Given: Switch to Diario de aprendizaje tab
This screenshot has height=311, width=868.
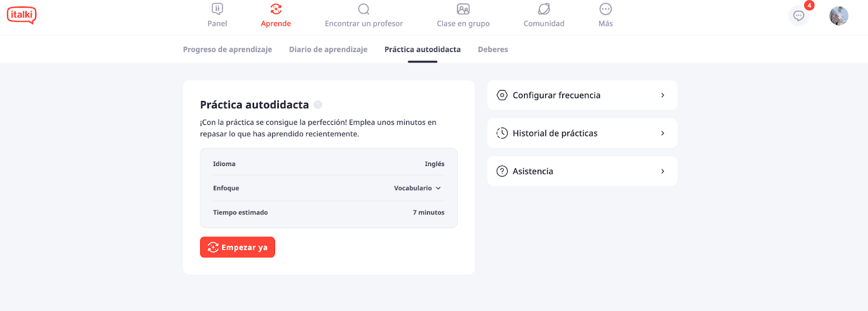Looking at the screenshot, I should [x=328, y=49].
